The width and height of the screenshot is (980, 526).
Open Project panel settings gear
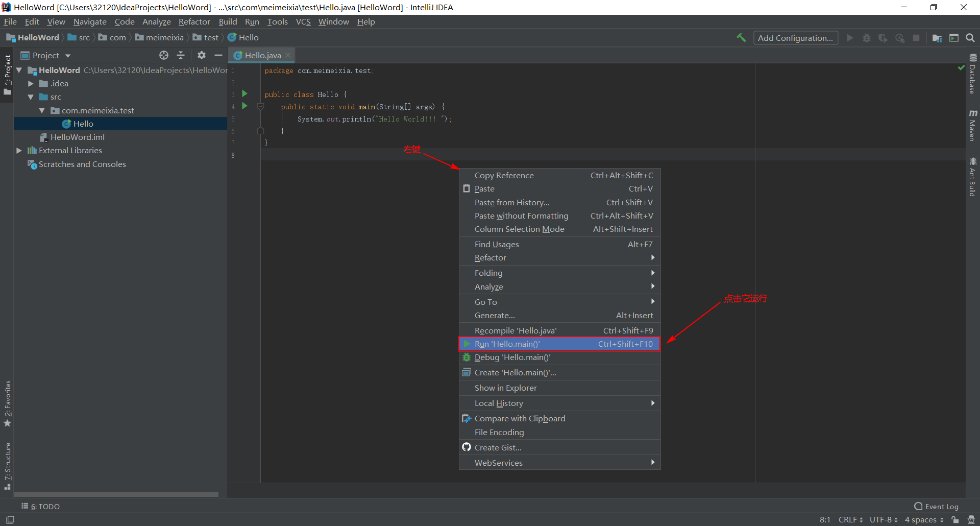[202, 55]
